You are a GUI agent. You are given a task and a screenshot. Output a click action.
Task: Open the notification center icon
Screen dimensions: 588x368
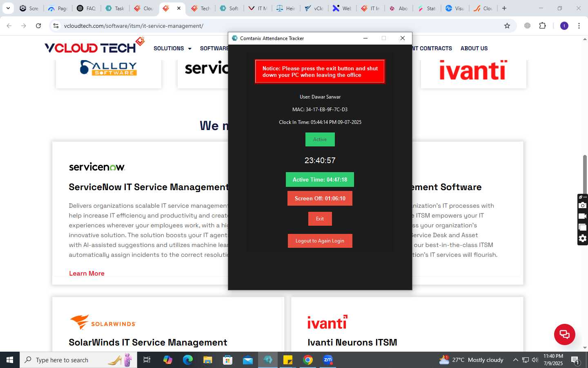(x=575, y=360)
